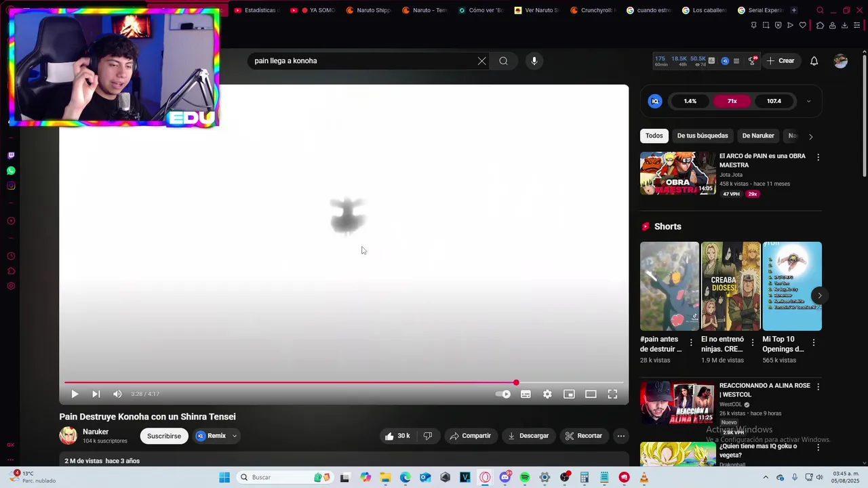Click the search magnifier button
The height and width of the screenshot is (488, 868).
click(503, 61)
